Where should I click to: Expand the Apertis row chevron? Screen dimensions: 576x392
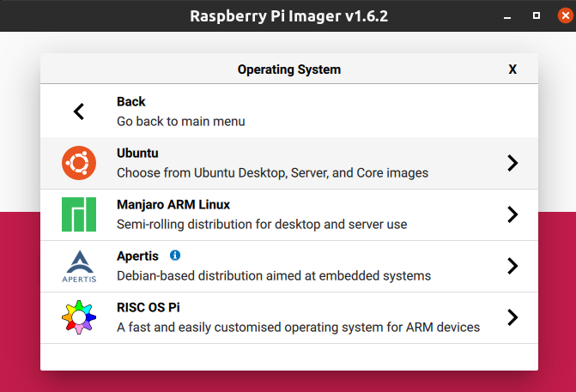pos(512,266)
